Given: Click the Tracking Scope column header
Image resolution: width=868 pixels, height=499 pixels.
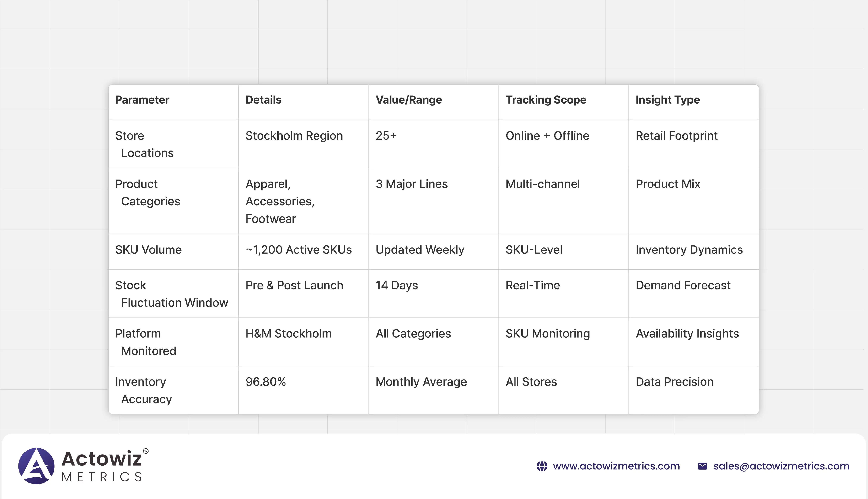Looking at the screenshot, I should 546,100.
